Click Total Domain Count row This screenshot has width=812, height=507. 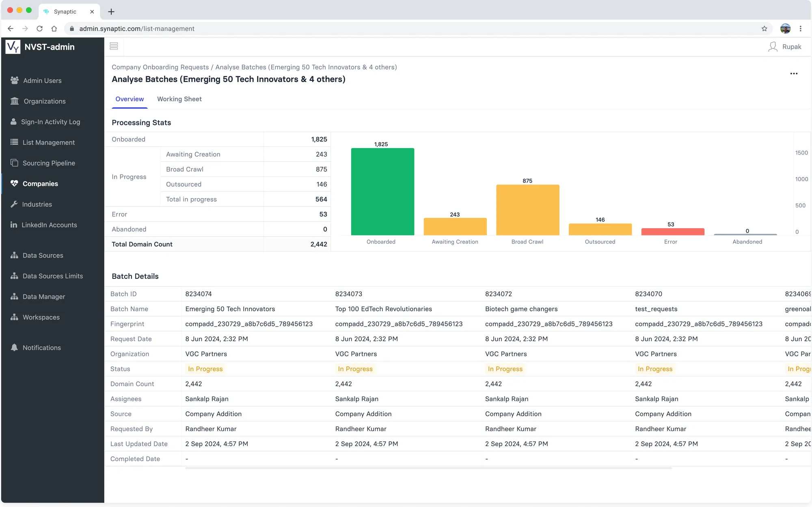point(218,244)
